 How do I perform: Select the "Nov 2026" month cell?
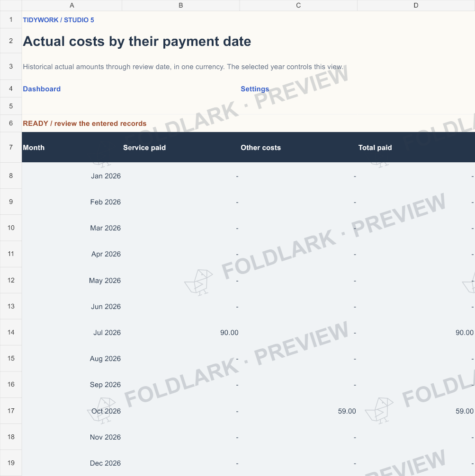(72, 437)
